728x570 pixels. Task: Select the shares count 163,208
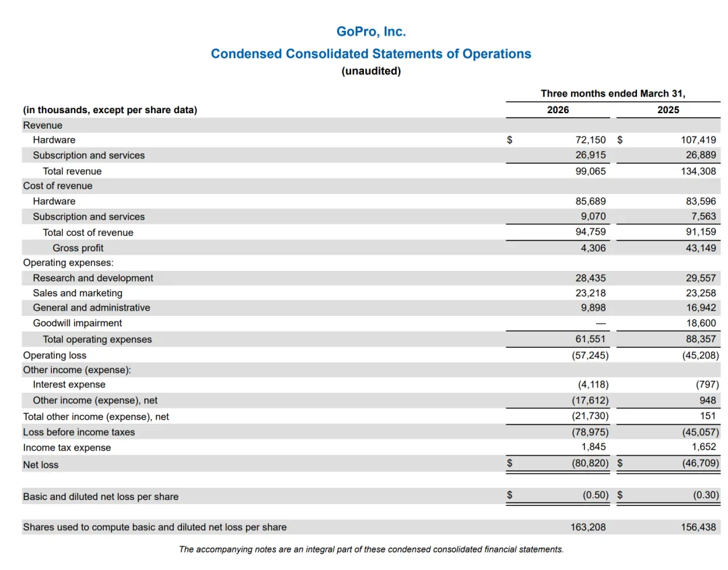point(588,528)
